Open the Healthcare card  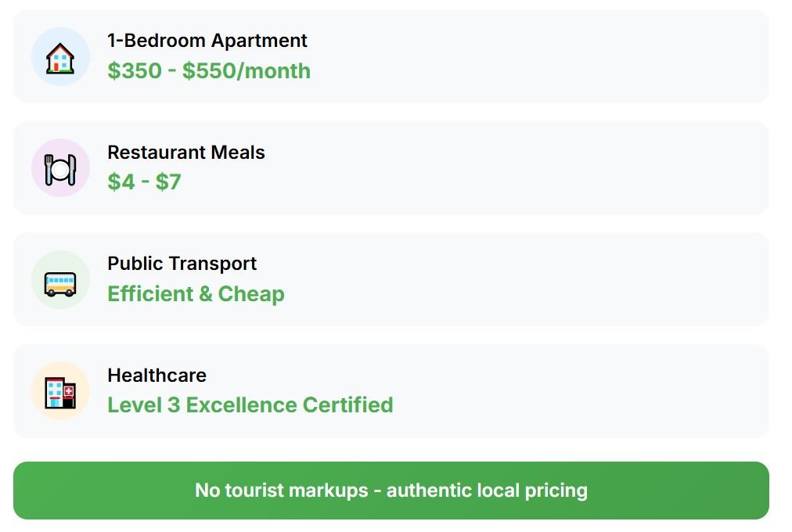(x=391, y=391)
